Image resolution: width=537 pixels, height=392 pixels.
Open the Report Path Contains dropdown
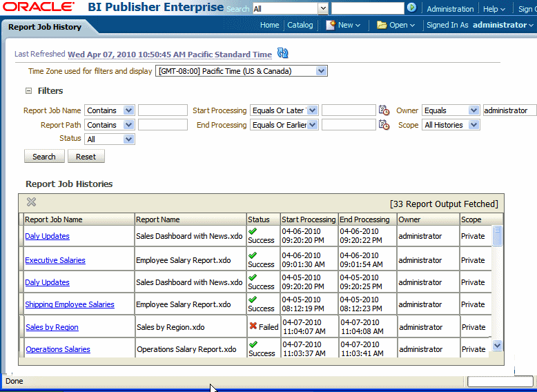(x=128, y=125)
